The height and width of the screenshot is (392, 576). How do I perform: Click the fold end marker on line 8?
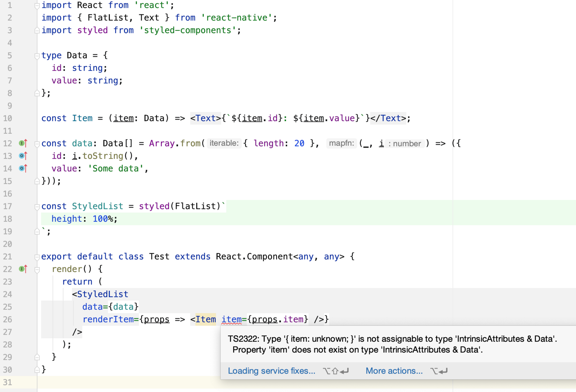click(x=37, y=93)
